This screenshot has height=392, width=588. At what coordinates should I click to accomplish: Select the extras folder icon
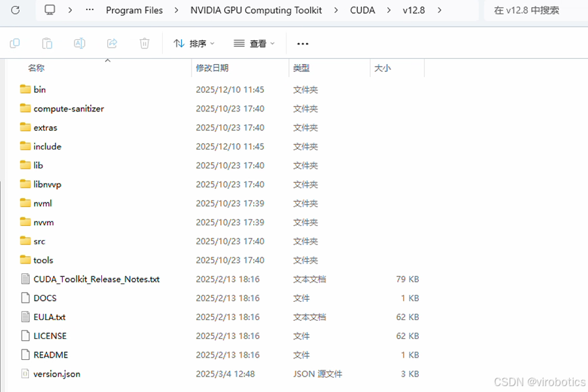(25, 127)
